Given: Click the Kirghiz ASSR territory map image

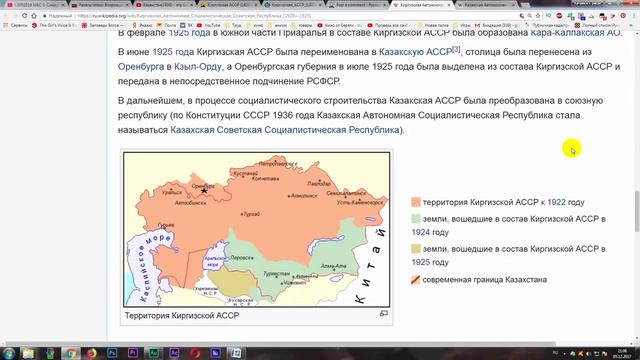Looking at the screenshot, I should [x=257, y=229].
